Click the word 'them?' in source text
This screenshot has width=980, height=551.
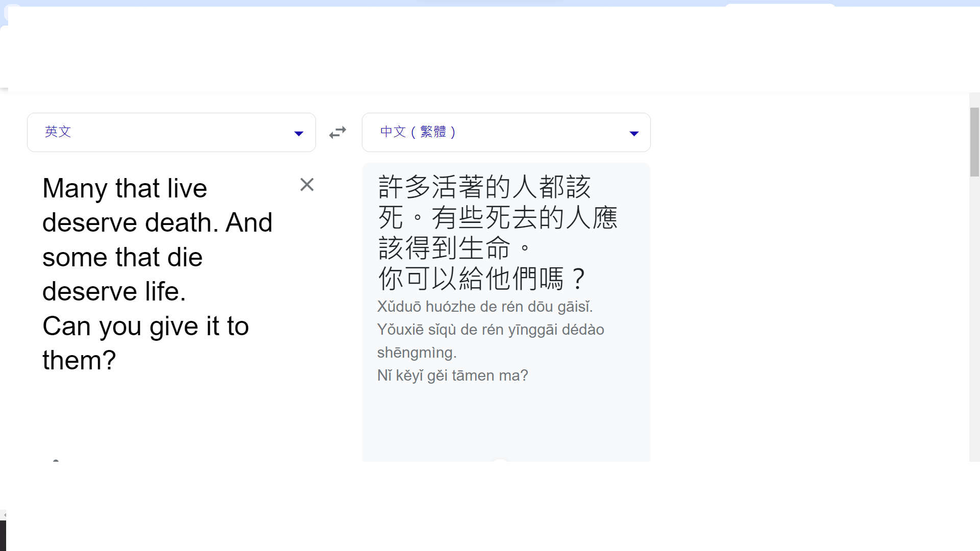[x=79, y=361]
